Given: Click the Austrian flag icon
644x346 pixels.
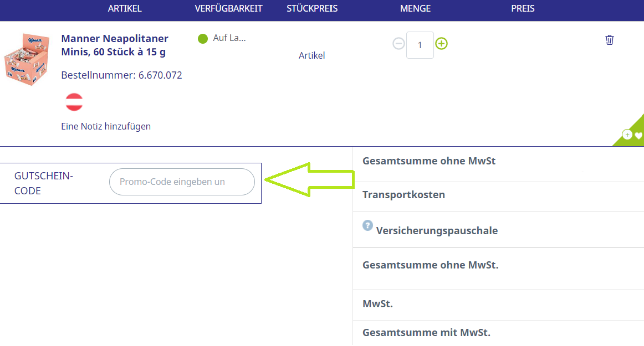Looking at the screenshot, I should pos(74,102).
